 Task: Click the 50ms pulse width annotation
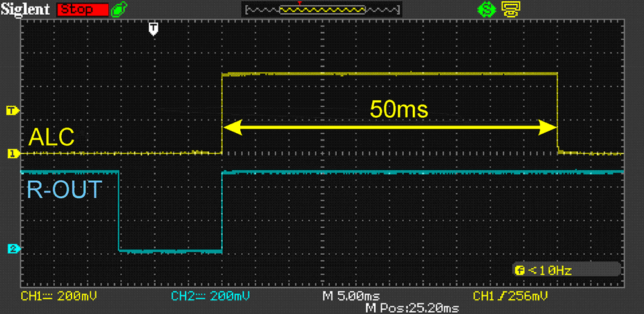399,109
